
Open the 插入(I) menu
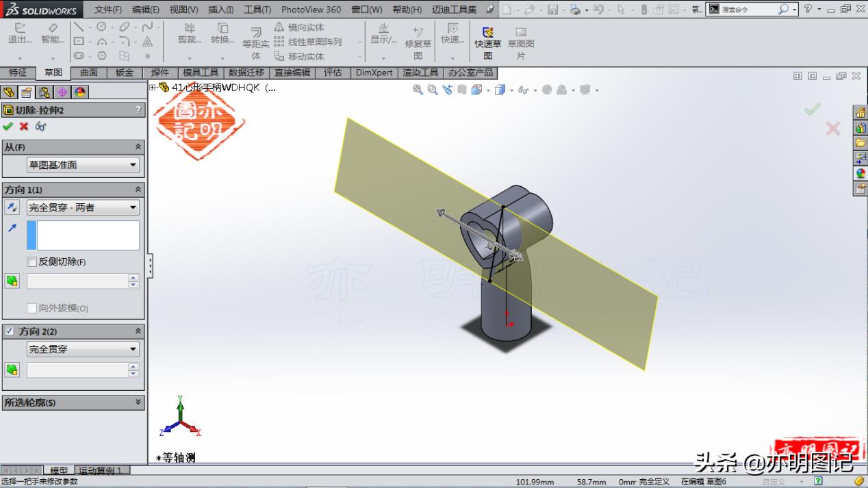[x=220, y=9]
